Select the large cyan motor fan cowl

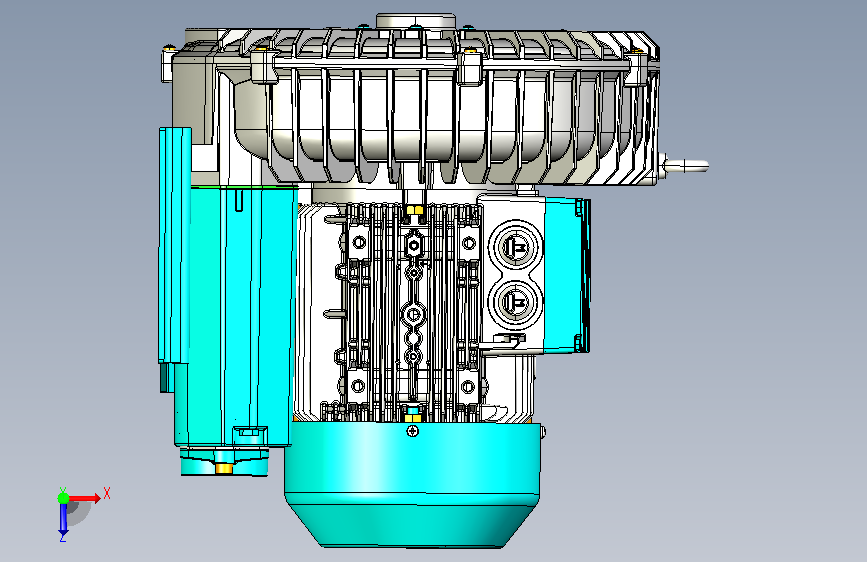(412, 484)
